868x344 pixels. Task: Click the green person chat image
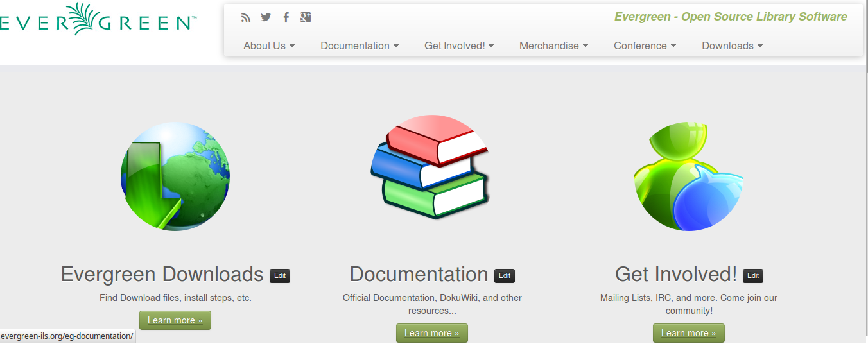(x=688, y=176)
